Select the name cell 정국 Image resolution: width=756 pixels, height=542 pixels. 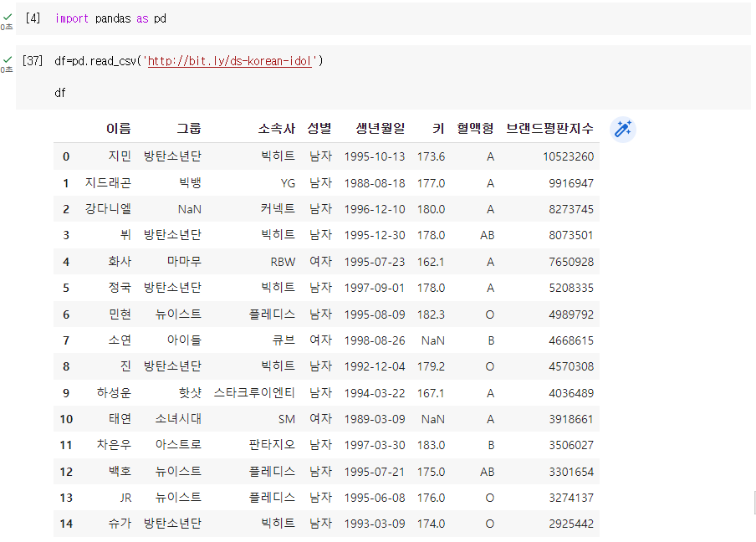tap(120, 288)
